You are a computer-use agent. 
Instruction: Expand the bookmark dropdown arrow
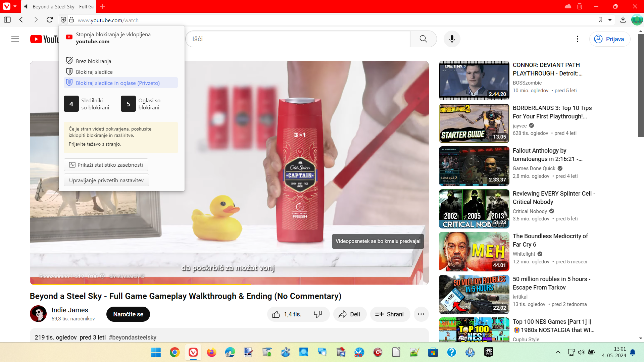(x=610, y=20)
